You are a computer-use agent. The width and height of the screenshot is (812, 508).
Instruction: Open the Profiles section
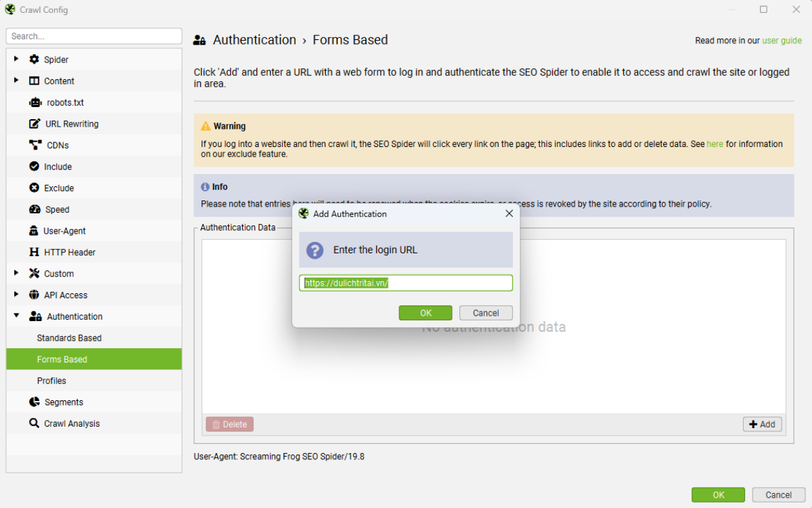(x=51, y=381)
